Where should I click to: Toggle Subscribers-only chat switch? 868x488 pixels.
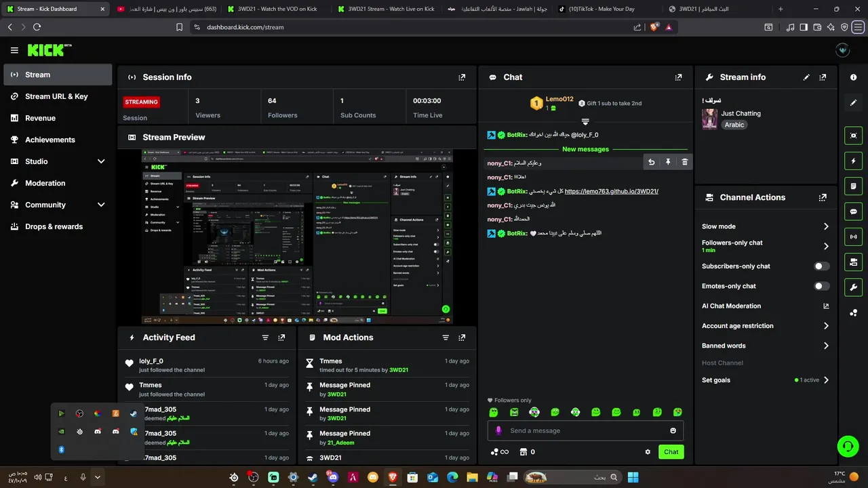tap(821, 266)
